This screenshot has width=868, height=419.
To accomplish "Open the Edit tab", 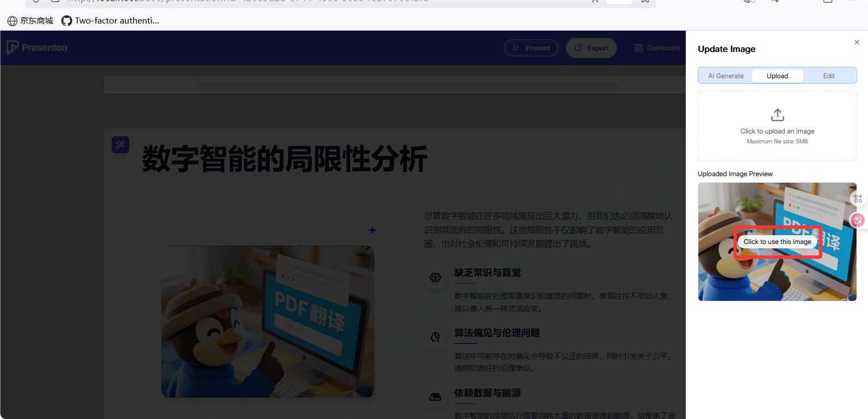I will pyautogui.click(x=829, y=76).
